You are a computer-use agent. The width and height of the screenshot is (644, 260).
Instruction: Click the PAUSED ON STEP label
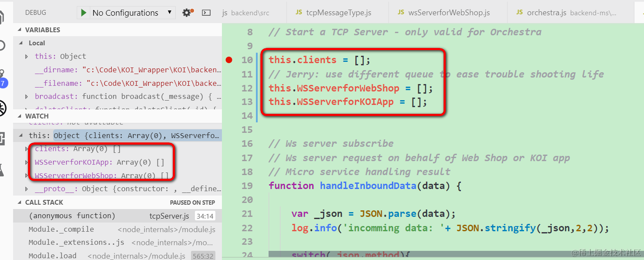point(192,203)
